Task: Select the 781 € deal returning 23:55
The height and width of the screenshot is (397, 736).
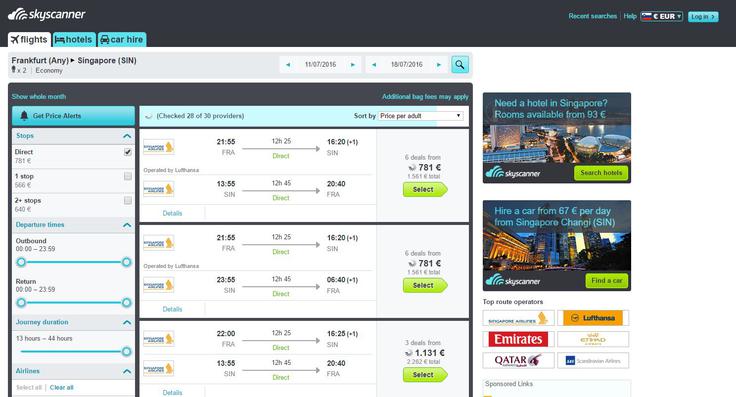Action: pos(425,285)
